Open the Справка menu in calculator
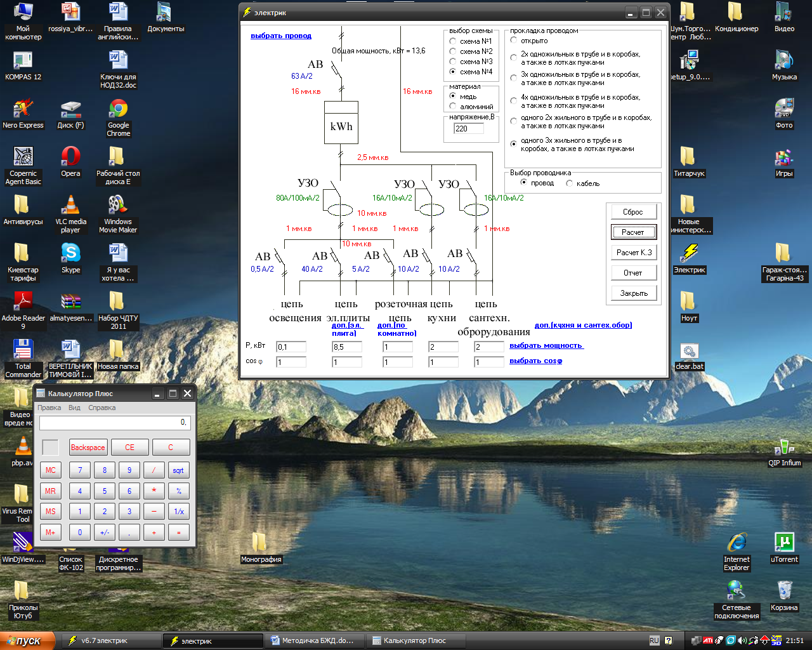812x650 pixels. [101, 408]
